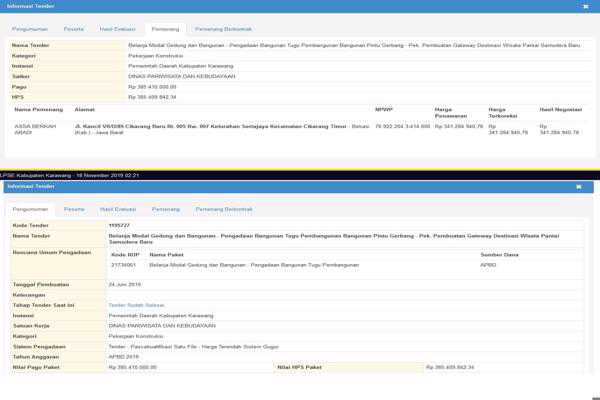This screenshot has height=400, width=600.
Task: Open Pengumuman tab in upper panel
Action: coord(30,30)
